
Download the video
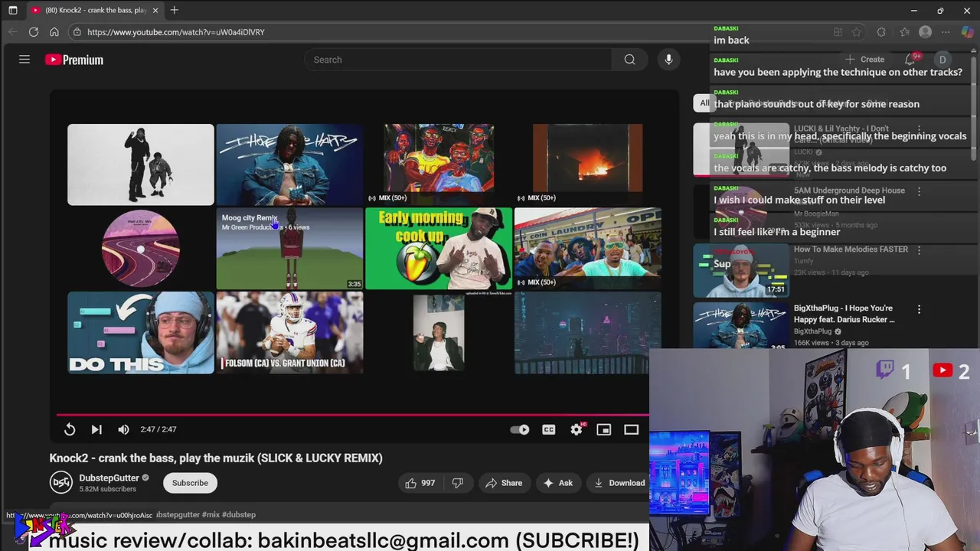tap(619, 483)
